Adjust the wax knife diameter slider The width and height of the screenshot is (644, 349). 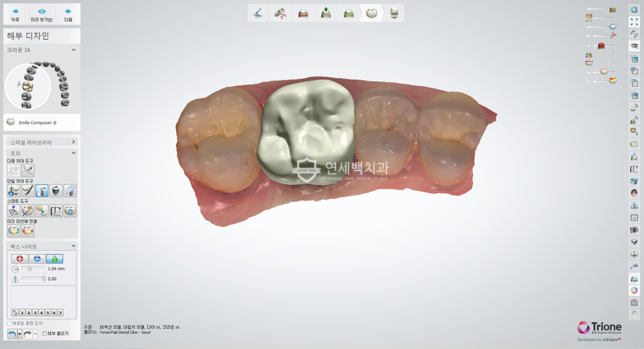[x=33, y=269]
